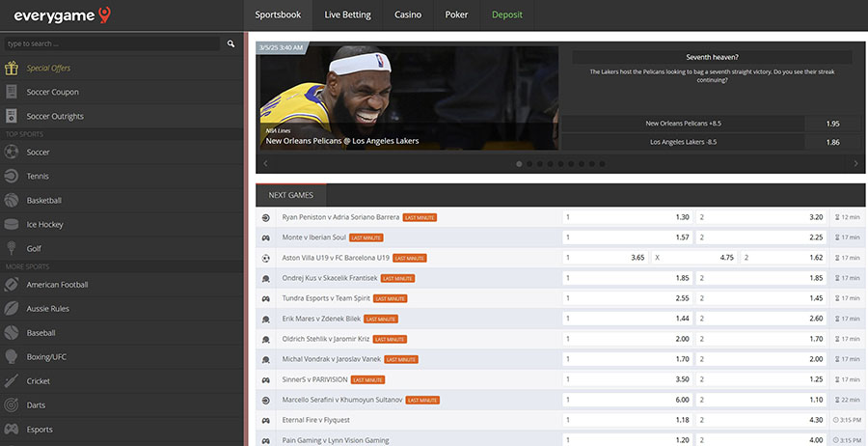
Task: Pick FC Barcelona U19 to win at 1.62
Action: point(783,258)
